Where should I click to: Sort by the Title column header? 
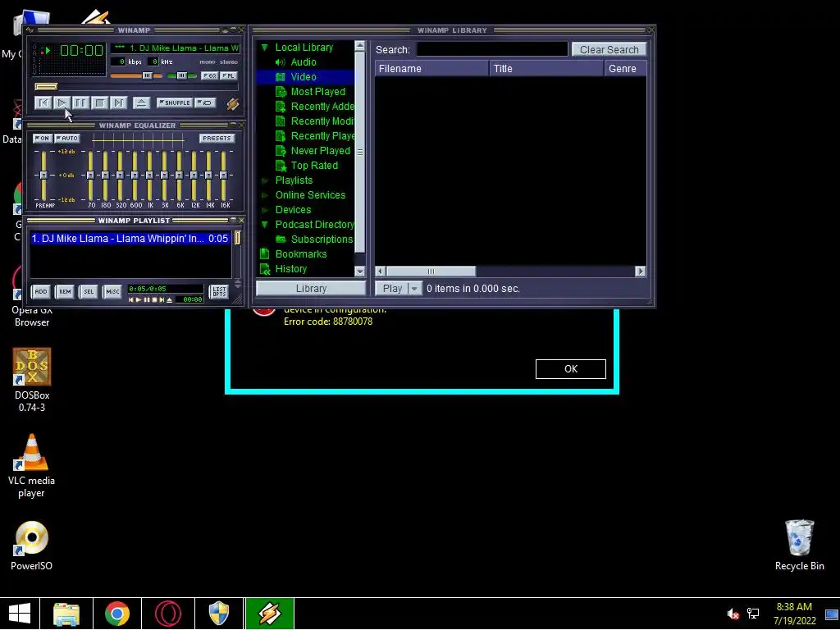point(546,69)
